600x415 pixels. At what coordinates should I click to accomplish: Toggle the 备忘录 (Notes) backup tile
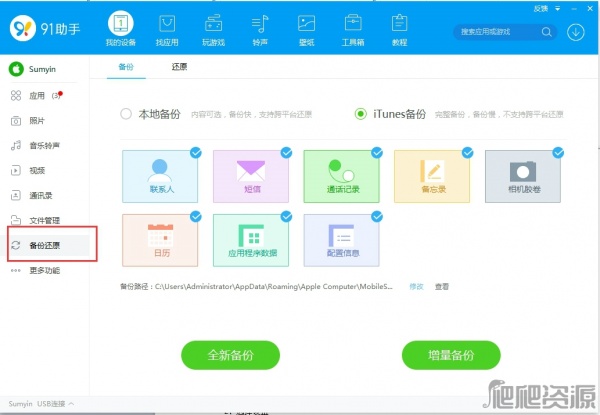point(432,176)
